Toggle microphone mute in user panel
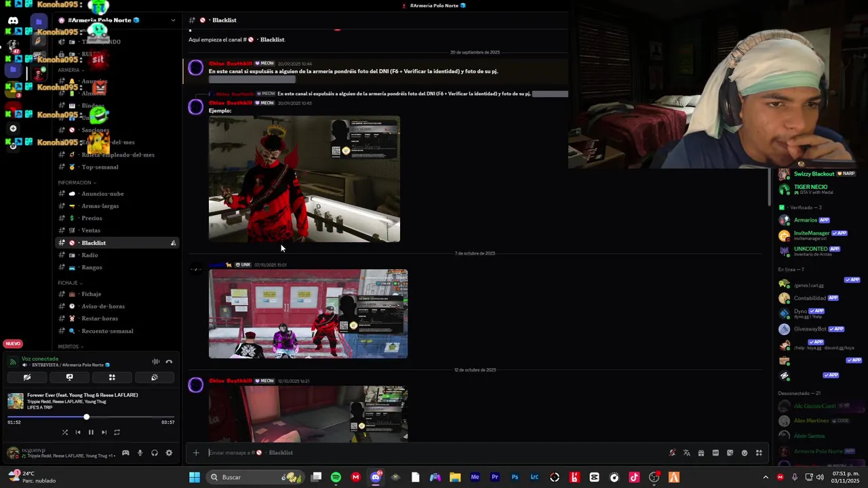The height and width of the screenshot is (488, 868). point(140,453)
